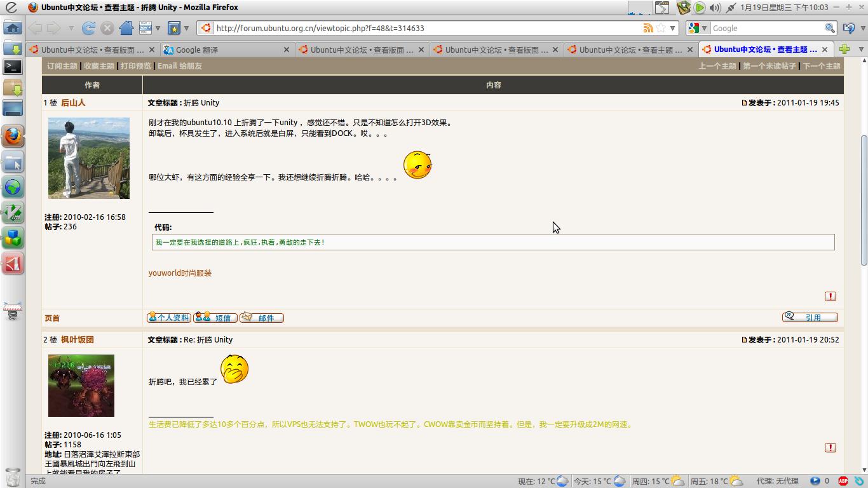Open the Vim editor dock icon
Viewport: 868px width, 488px height.
coord(13,212)
